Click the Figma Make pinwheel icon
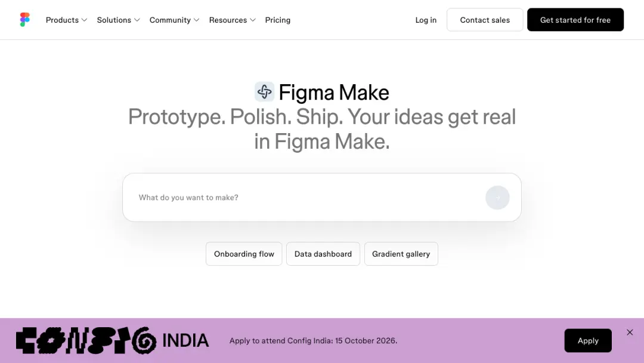 tap(264, 92)
